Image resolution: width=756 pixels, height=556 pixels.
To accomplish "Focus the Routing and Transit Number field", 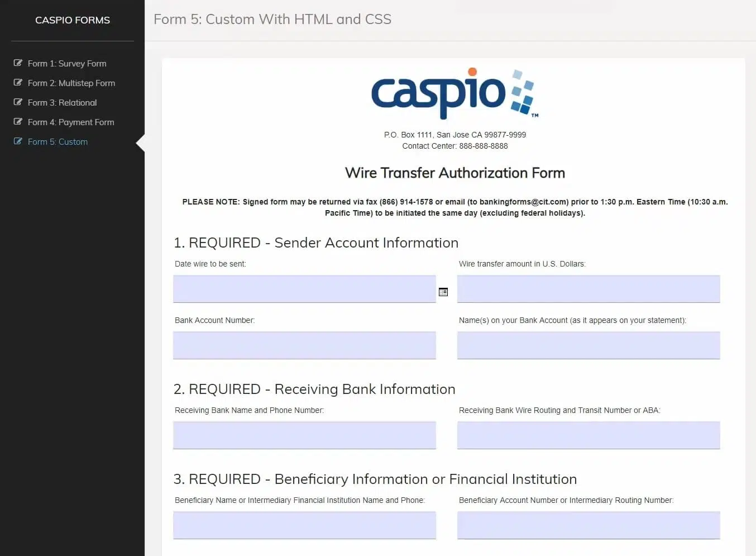I will click(x=588, y=435).
